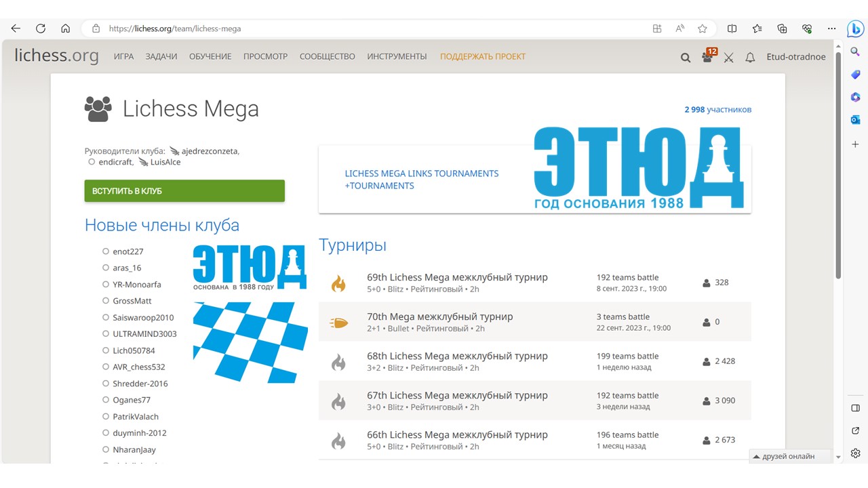Click the app grid icon in address bar
This screenshot has height=488, width=868.
[x=656, y=28]
